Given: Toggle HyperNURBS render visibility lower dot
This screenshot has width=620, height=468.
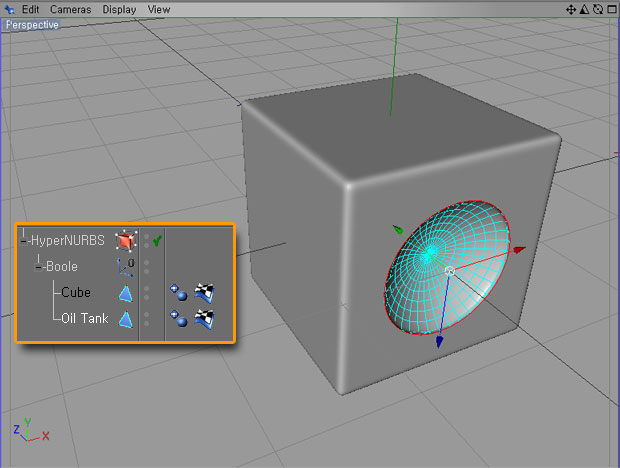Looking at the screenshot, I should 146,245.
